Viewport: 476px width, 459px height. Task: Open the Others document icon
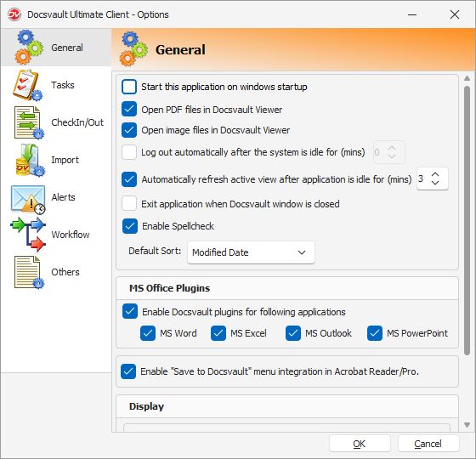pos(29,272)
